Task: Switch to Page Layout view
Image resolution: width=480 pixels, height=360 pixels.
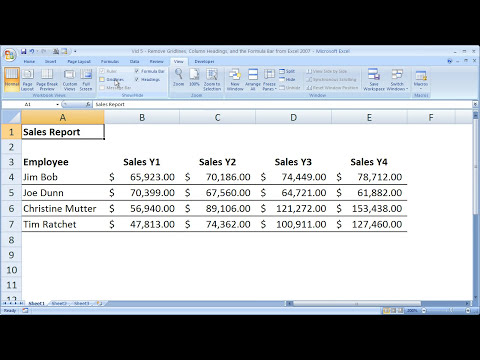Action: click(x=27, y=79)
